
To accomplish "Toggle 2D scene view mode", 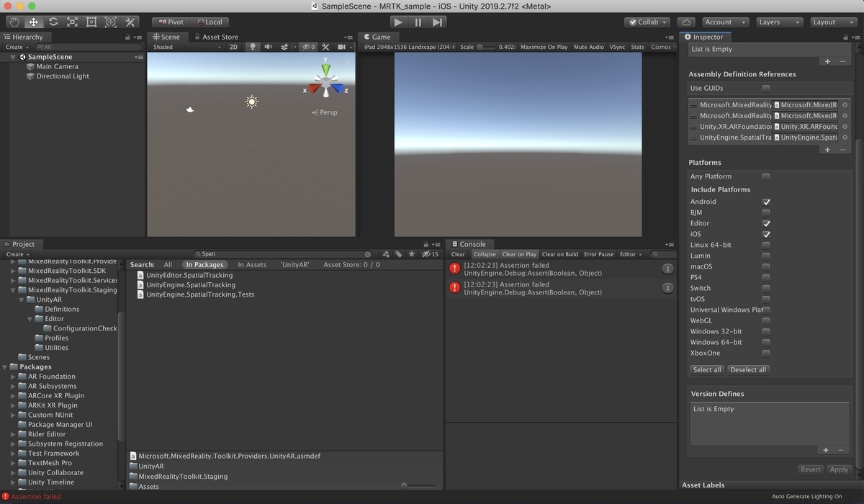I will (x=233, y=47).
